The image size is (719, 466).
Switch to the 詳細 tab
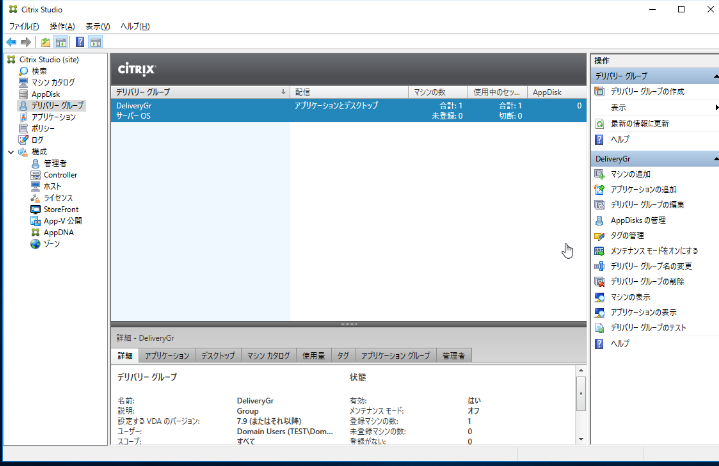tap(125, 355)
